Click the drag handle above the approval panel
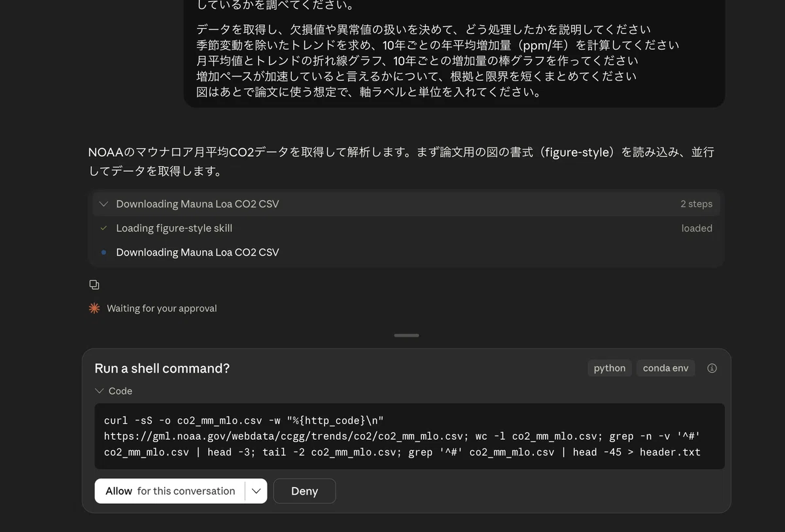The width and height of the screenshot is (785, 532). pos(406,335)
